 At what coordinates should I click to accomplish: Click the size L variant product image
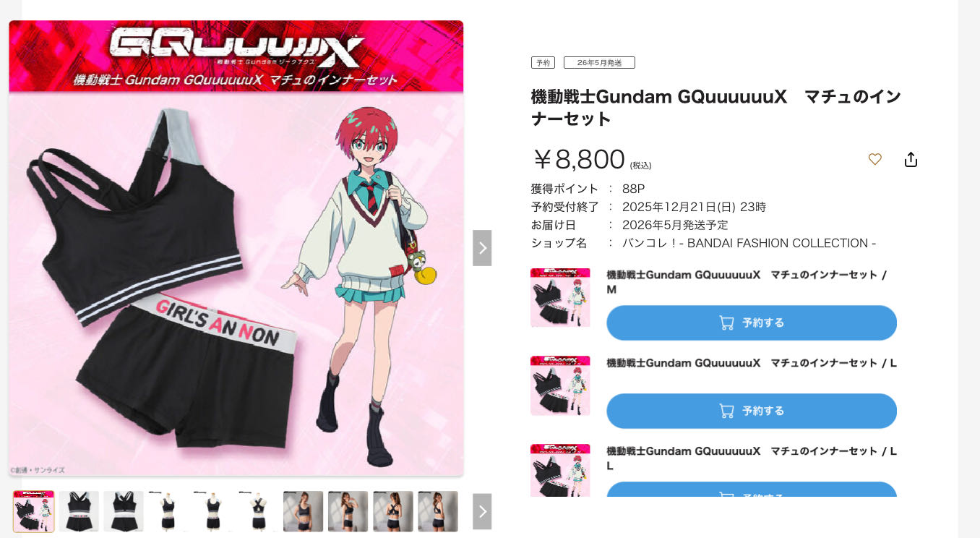click(x=560, y=385)
